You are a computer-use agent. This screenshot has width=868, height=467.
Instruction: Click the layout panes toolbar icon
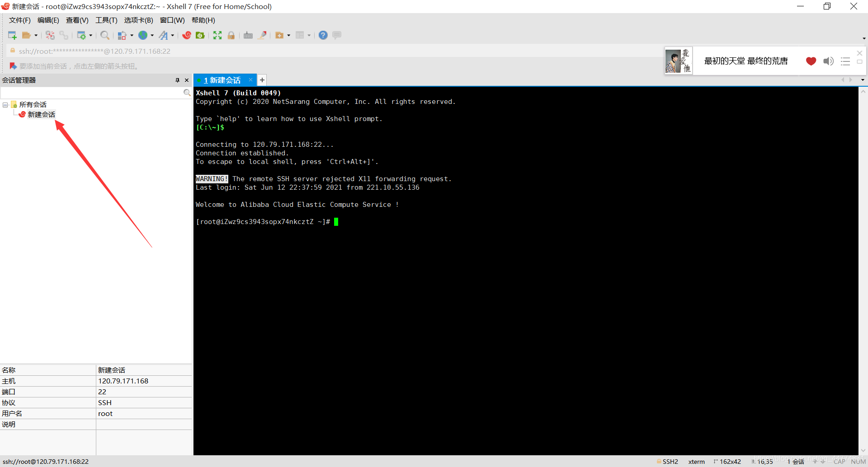[300, 35]
